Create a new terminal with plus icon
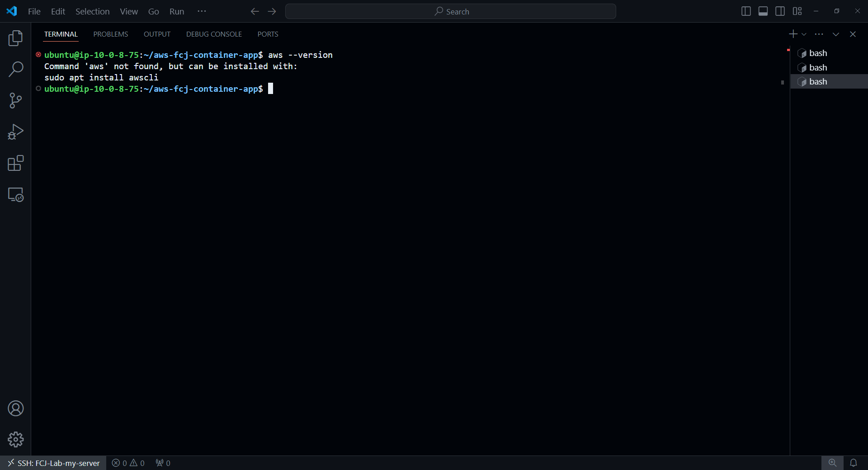 click(x=793, y=34)
